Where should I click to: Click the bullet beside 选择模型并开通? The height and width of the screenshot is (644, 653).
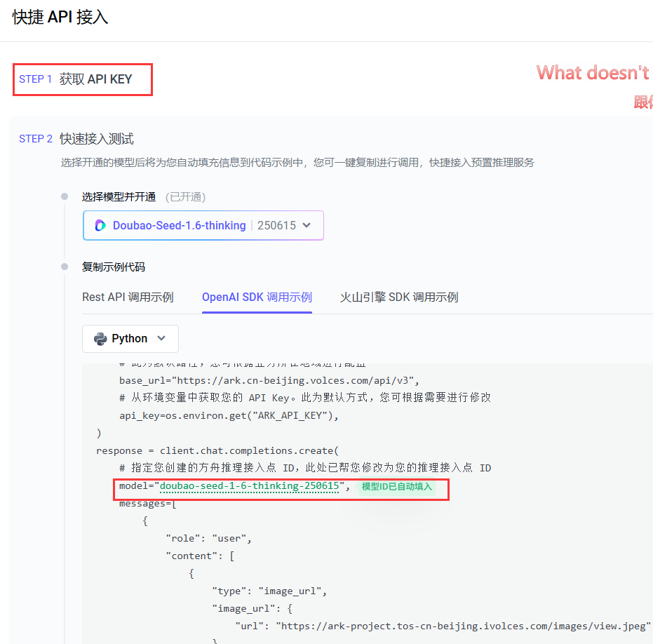pos(65,196)
